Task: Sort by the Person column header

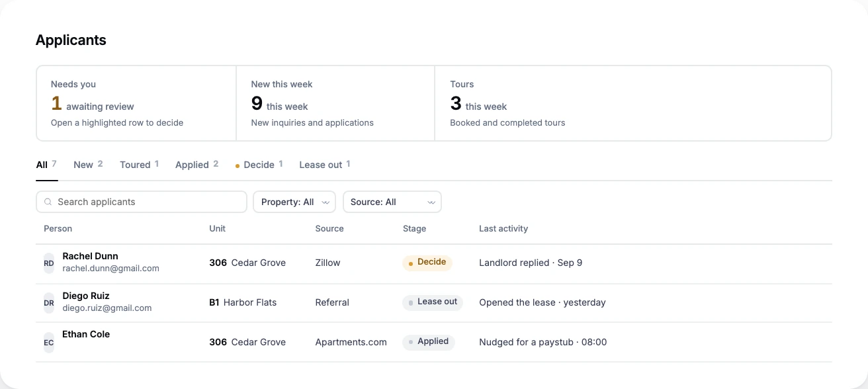Action: tap(58, 228)
